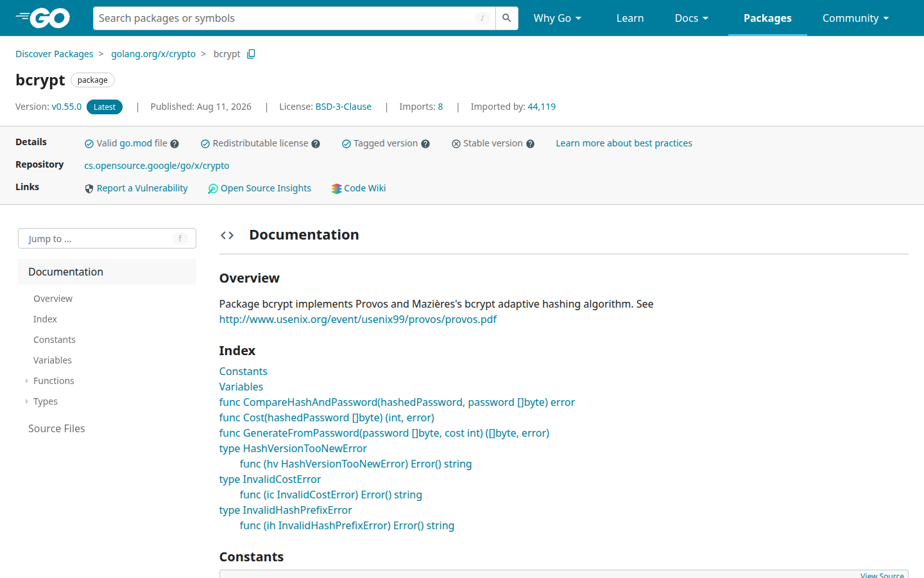Viewport: 924px width, 578px height.
Task: Click the Tagged version check icon
Action: pyautogui.click(x=346, y=144)
